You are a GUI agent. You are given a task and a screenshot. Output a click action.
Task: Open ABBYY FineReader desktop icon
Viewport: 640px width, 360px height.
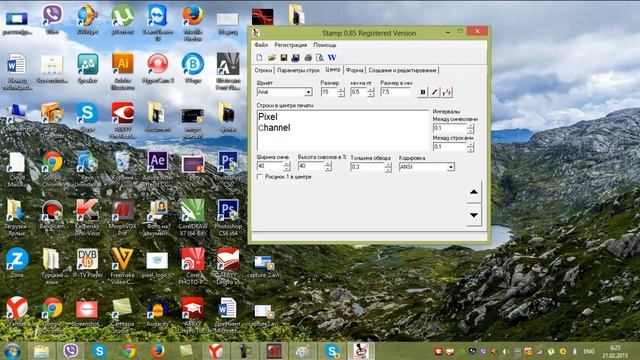tap(122, 120)
